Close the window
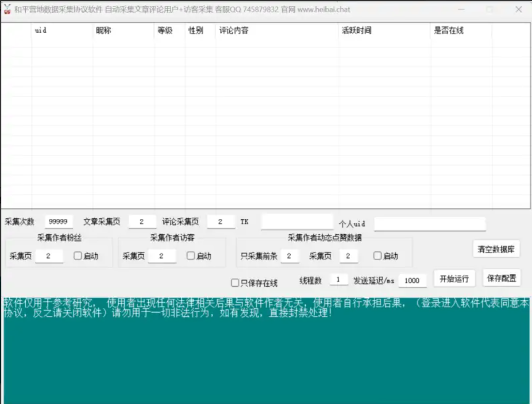Screen dimensions: 532x404 (519, 9)
